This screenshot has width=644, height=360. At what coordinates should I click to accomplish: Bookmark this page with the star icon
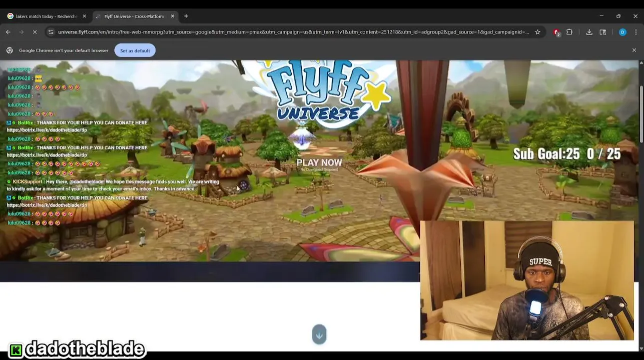coord(537,32)
